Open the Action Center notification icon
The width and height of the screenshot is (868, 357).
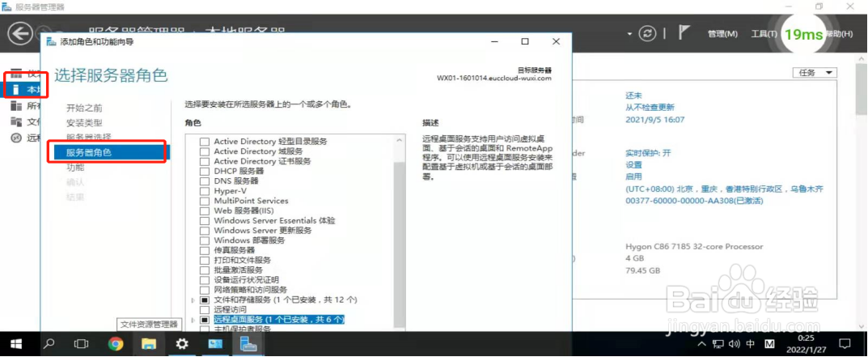pos(845,344)
